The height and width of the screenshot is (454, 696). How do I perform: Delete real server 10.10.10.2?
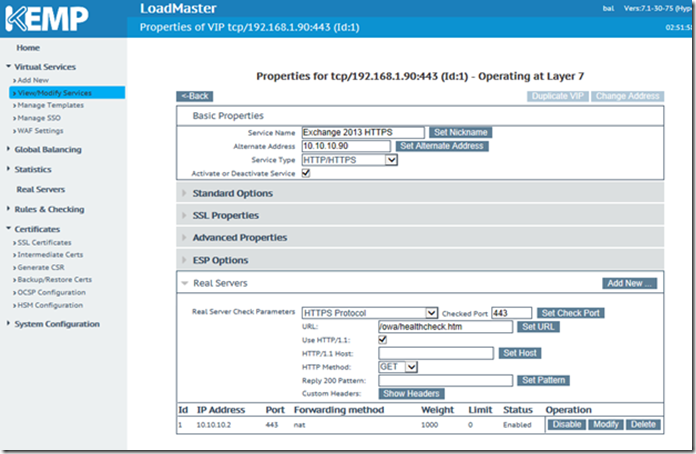(643, 425)
